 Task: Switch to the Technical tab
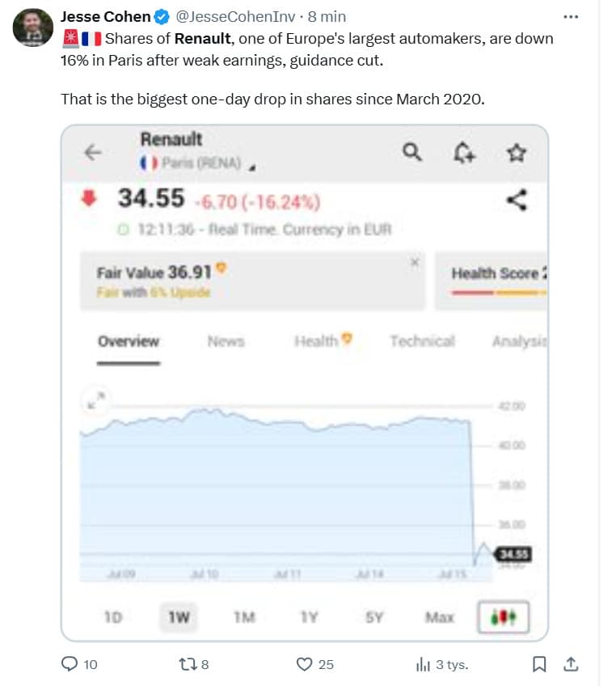pos(422,341)
